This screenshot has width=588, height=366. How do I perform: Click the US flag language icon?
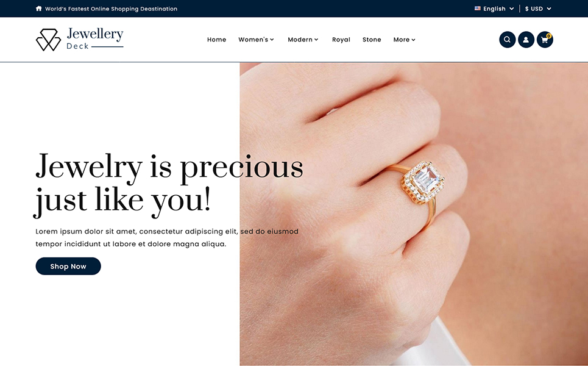(x=477, y=9)
